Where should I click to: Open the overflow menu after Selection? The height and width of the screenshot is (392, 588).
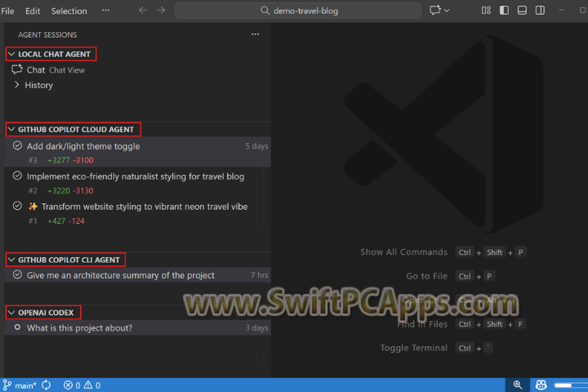point(105,11)
